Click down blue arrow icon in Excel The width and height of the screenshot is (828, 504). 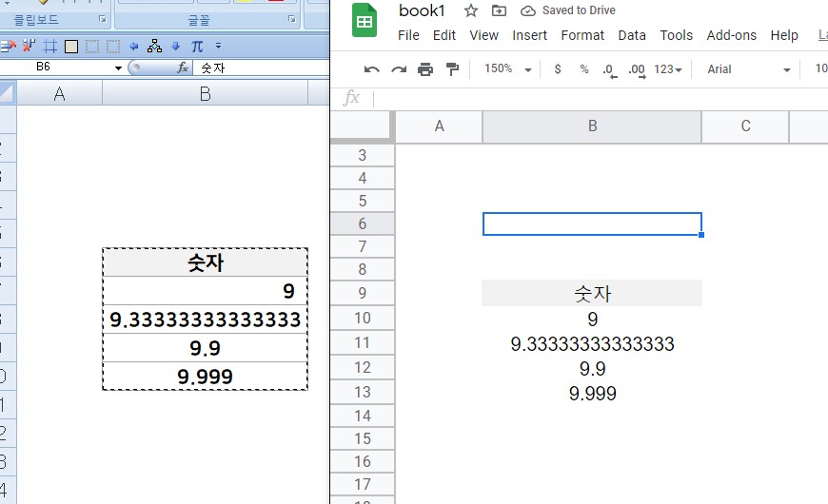pyautogui.click(x=176, y=47)
